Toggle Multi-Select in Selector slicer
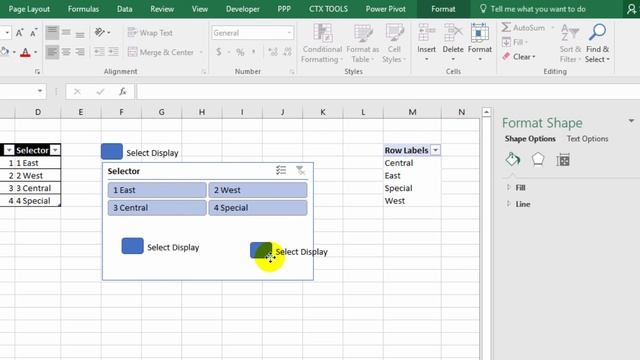Image resolution: width=640 pixels, height=360 pixels. point(281,170)
